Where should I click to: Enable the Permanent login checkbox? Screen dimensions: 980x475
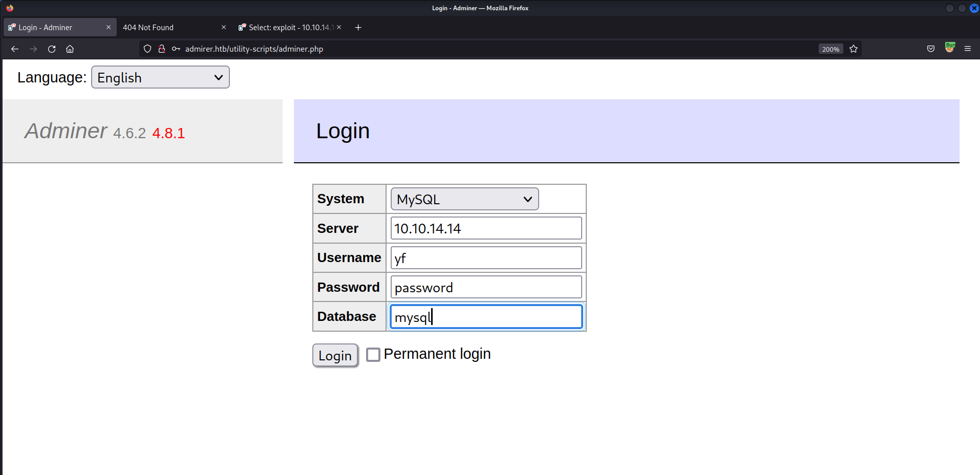coord(373,354)
